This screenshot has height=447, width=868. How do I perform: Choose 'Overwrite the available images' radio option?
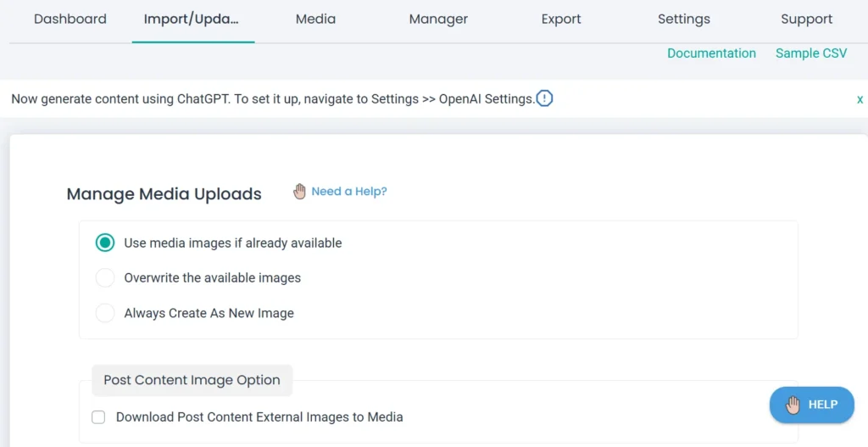(105, 277)
